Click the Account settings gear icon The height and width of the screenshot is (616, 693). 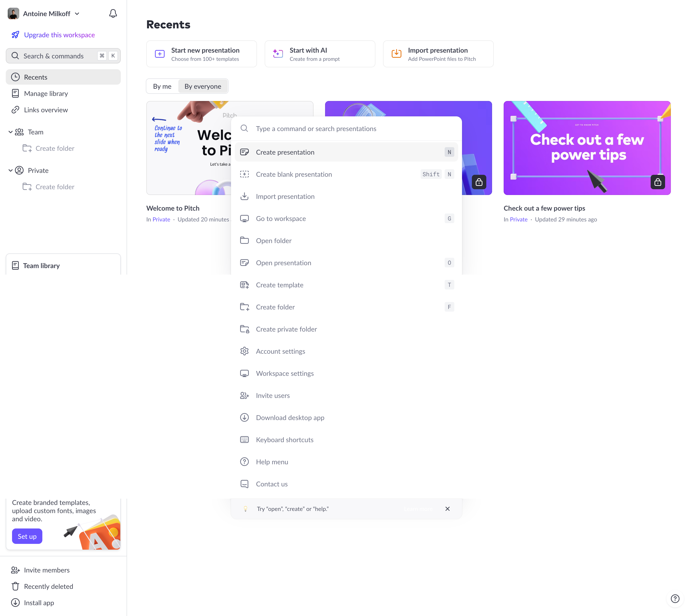(x=244, y=351)
